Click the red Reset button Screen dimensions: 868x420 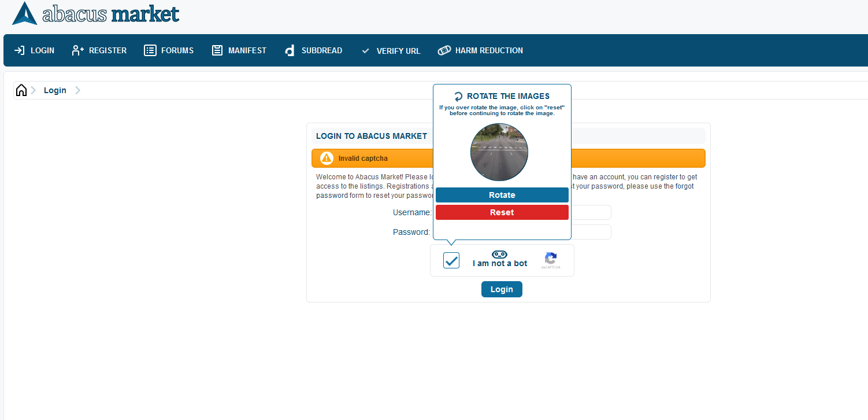coord(502,212)
